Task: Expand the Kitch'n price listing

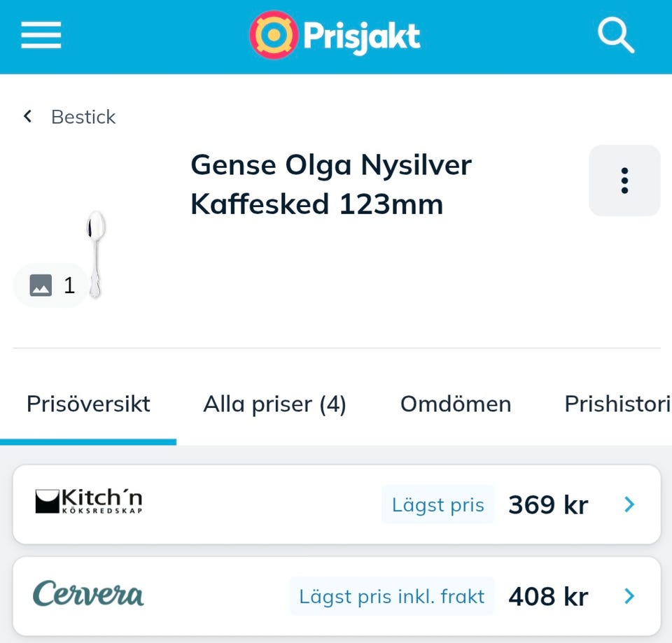Action: [x=629, y=504]
